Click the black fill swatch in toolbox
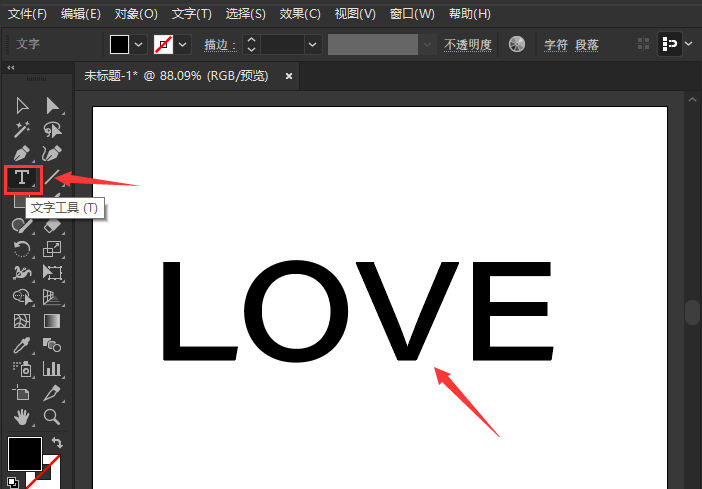Screen dimensions: 702x489 click(25, 454)
